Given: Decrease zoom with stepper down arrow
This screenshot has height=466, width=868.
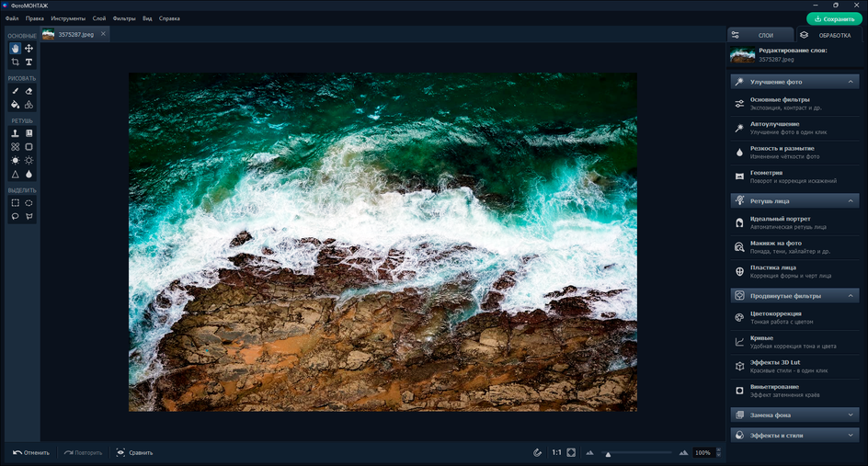Looking at the screenshot, I should coord(718,456).
